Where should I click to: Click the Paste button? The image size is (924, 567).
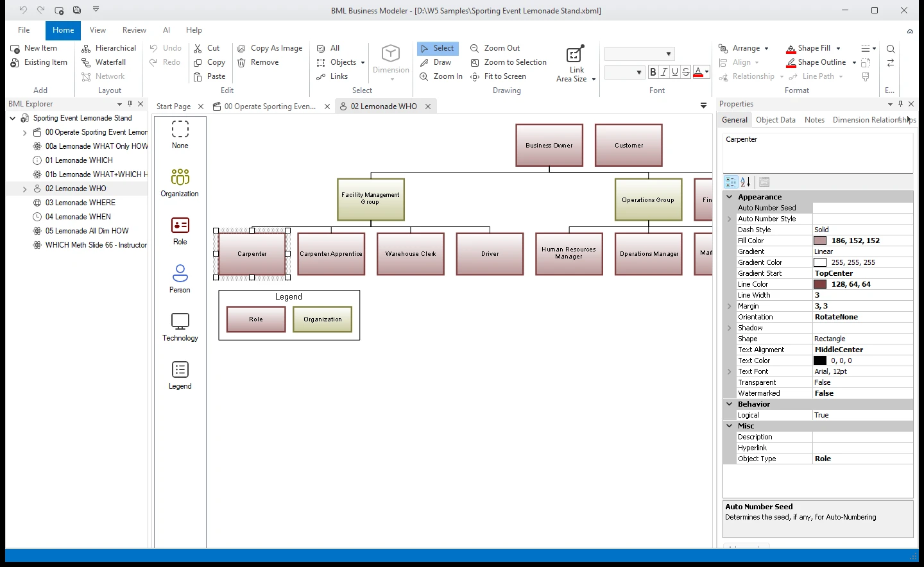pyautogui.click(x=210, y=76)
